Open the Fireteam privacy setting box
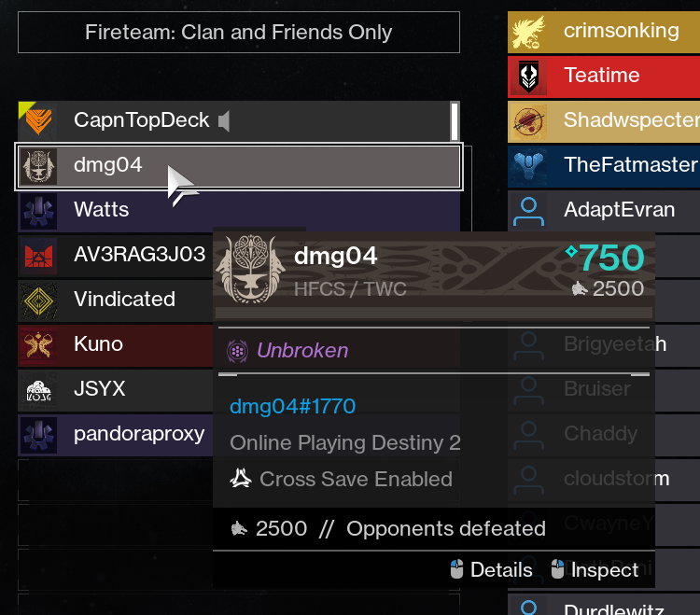700x615 pixels. coord(239,32)
